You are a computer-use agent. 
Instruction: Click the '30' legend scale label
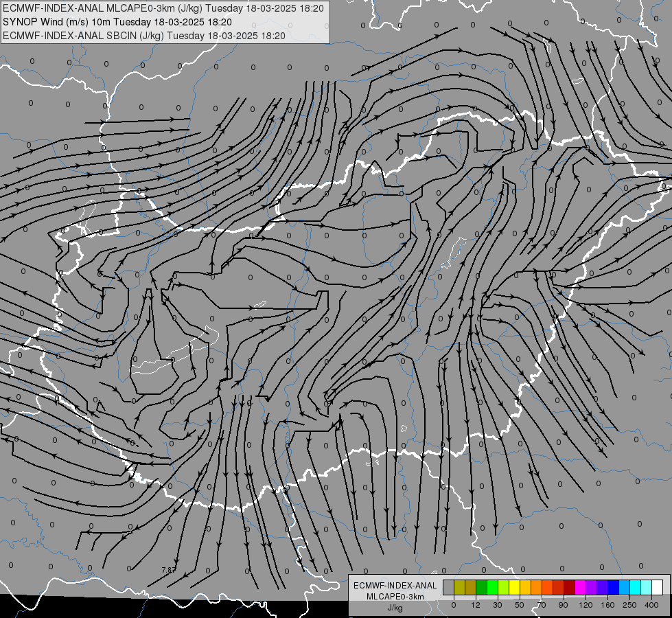(x=498, y=605)
